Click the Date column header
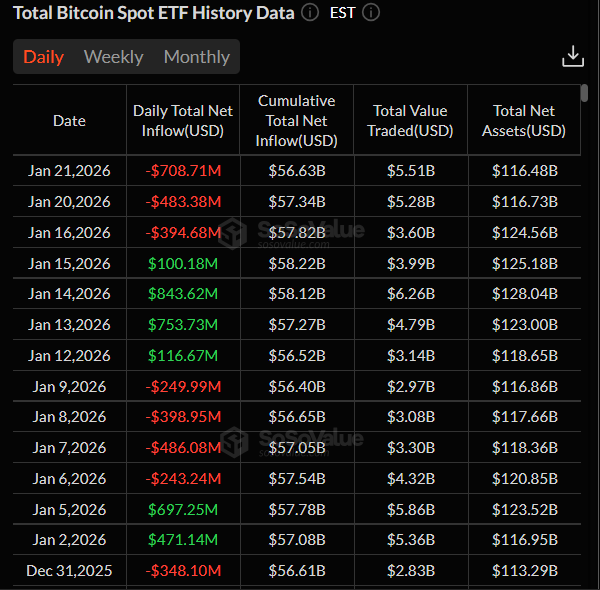 tap(69, 121)
